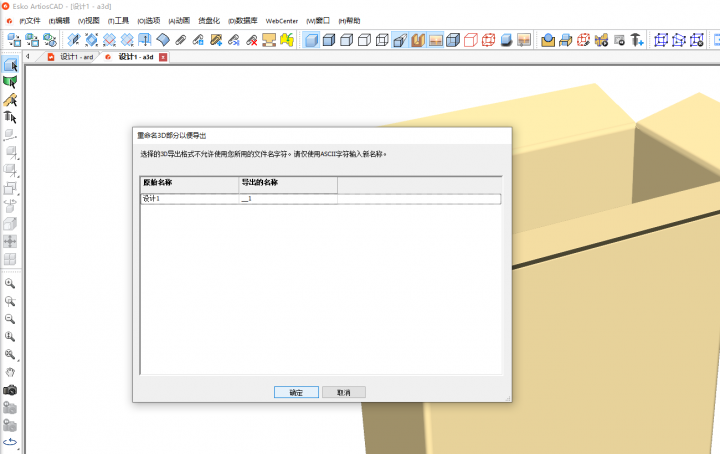The height and width of the screenshot is (454, 720).
Task: Click the camera snapshot icon in left toolbar
Action: [x=10, y=389]
